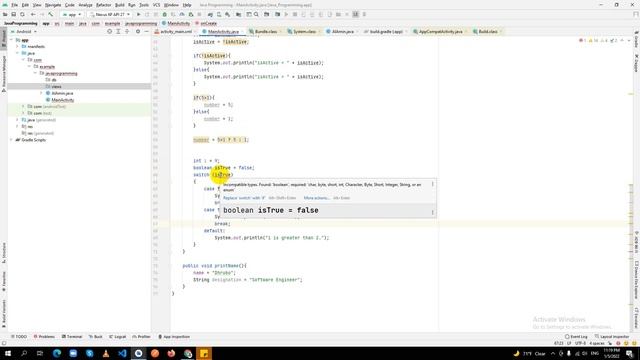The height and width of the screenshot is (360, 640).
Task: Expand the Jishmin.java file node
Action: (x=41, y=93)
